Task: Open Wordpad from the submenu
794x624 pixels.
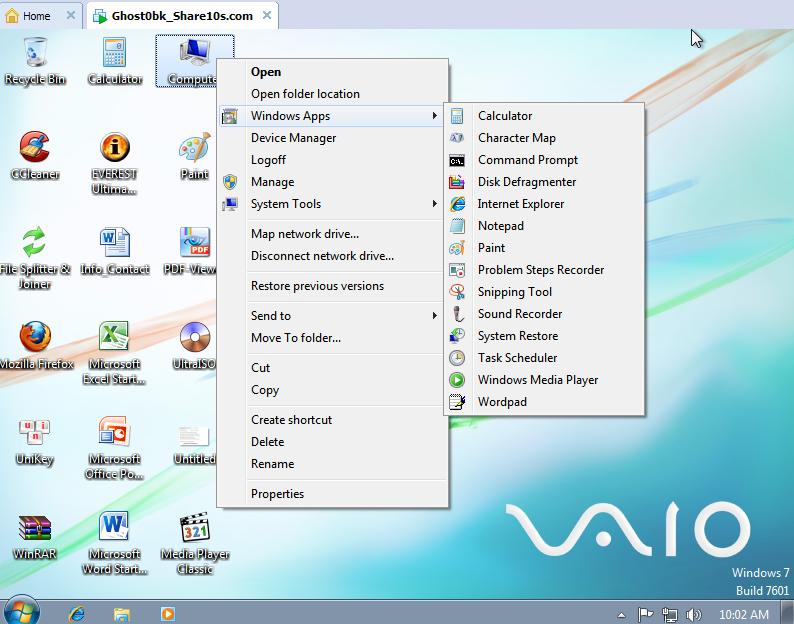Action: (544, 402)
